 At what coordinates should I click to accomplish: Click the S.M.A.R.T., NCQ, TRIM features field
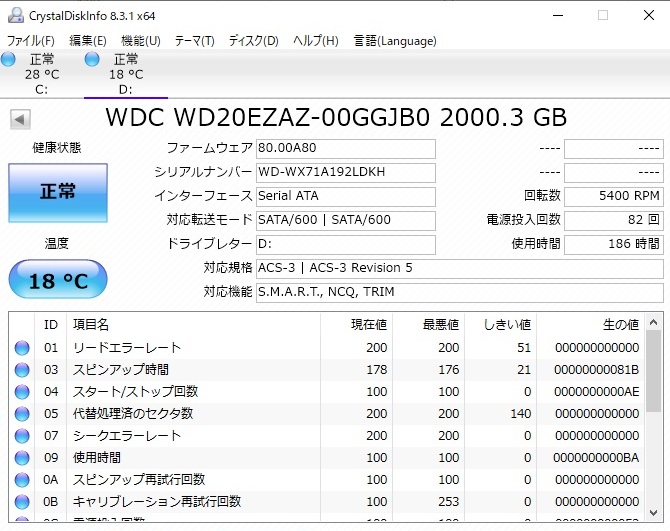coord(460,292)
